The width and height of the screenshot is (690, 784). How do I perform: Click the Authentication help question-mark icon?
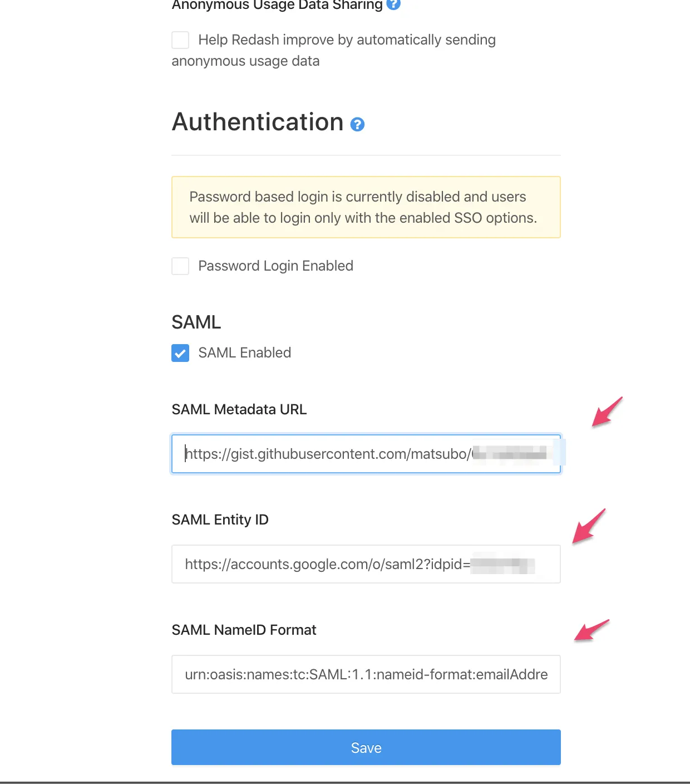click(x=357, y=124)
